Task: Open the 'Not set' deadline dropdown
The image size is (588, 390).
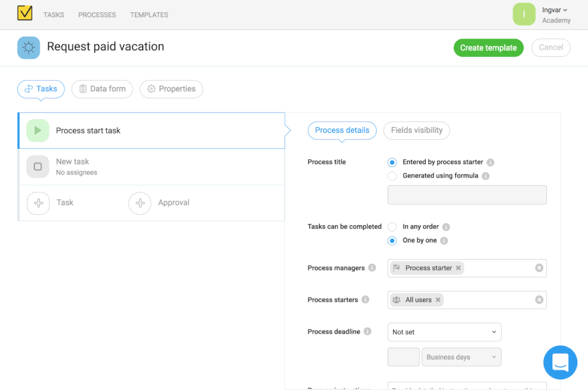Action: click(x=444, y=332)
